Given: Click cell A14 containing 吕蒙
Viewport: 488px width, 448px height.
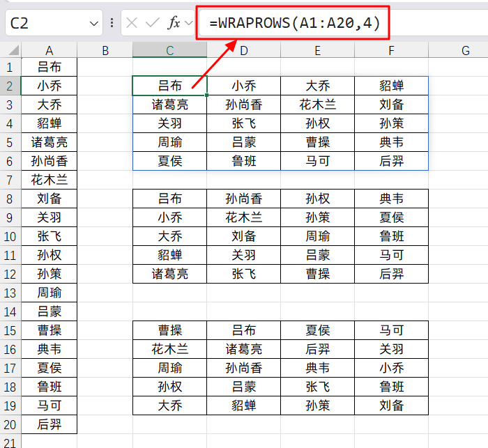Looking at the screenshot, I should coord(49,311).
